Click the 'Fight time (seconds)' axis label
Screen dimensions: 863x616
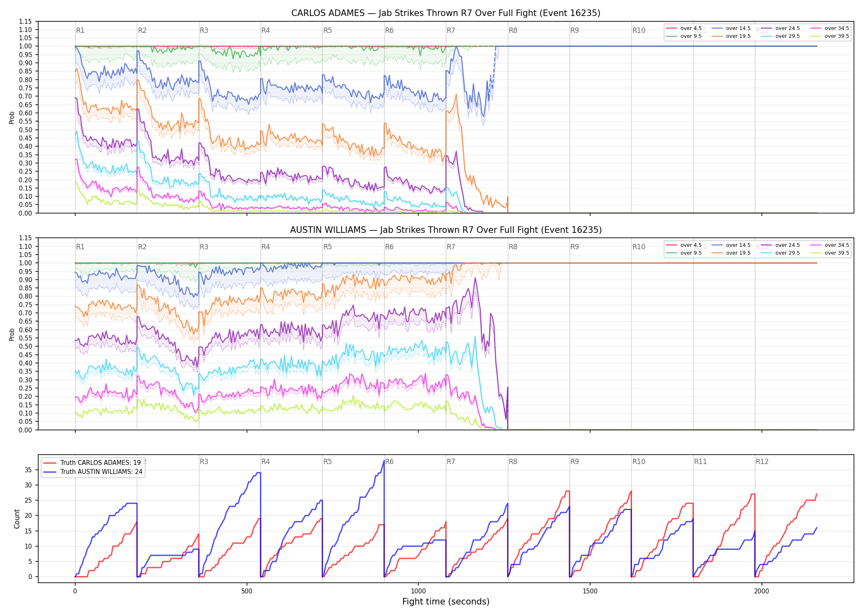pyautogui.click(x=446, y=602)
